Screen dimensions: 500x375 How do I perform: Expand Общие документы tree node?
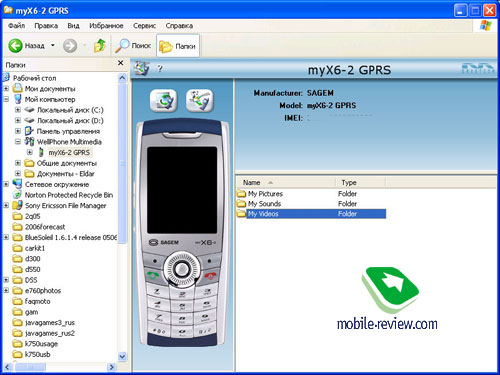[18, 163]
